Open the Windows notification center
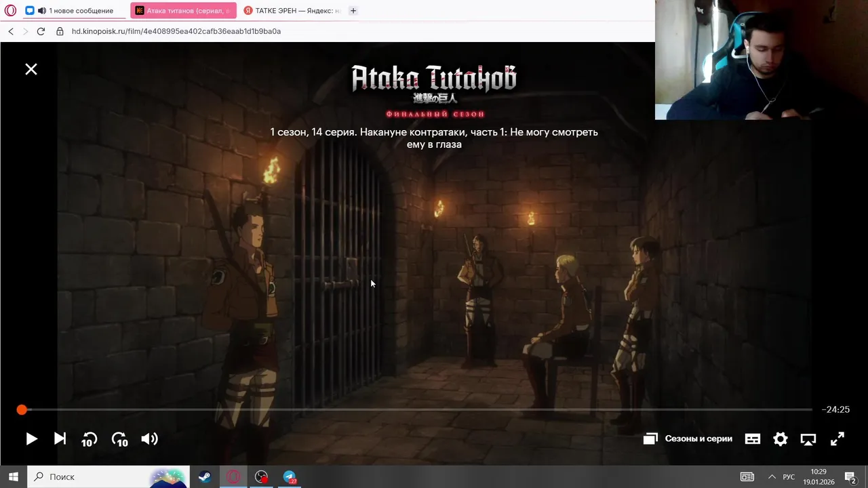The image size is (868, 488). pos(850,476)
